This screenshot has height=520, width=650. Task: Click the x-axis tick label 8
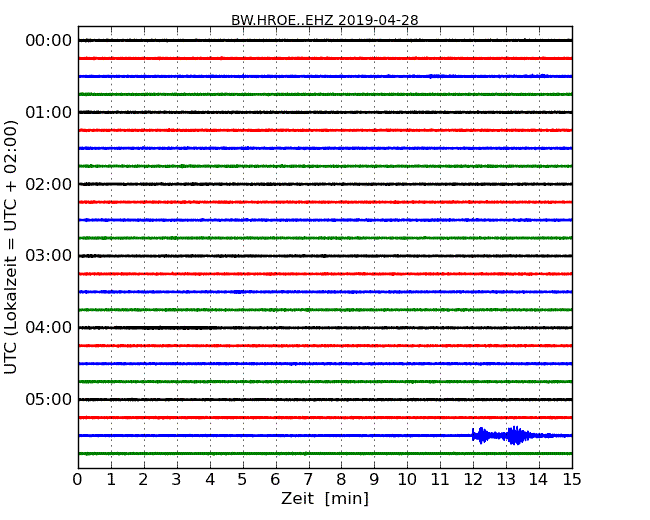(341, 480)
